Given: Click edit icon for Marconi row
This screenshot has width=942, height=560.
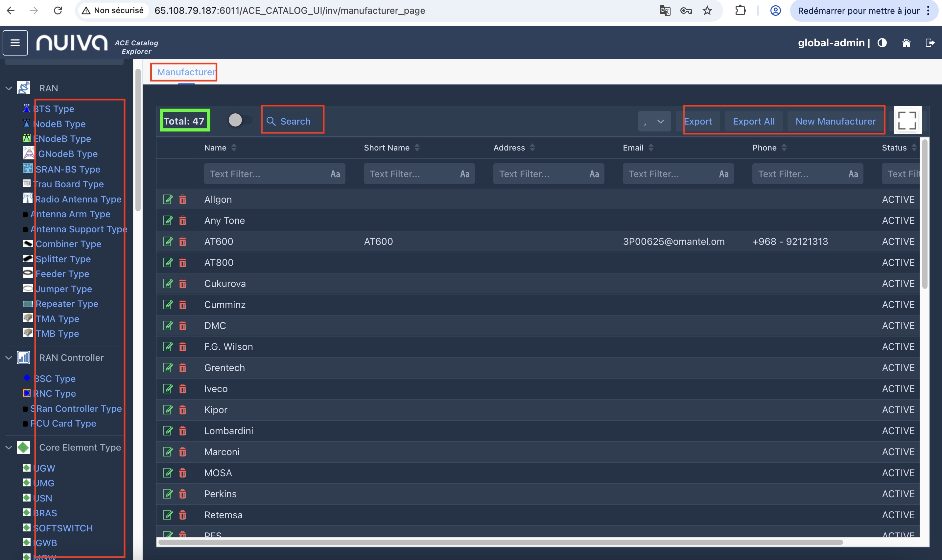Looking at the screenshot, I should pos(168,452).
